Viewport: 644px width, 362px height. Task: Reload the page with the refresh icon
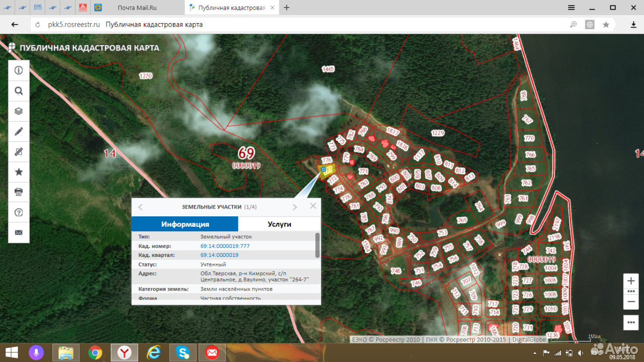coord(37,25)
